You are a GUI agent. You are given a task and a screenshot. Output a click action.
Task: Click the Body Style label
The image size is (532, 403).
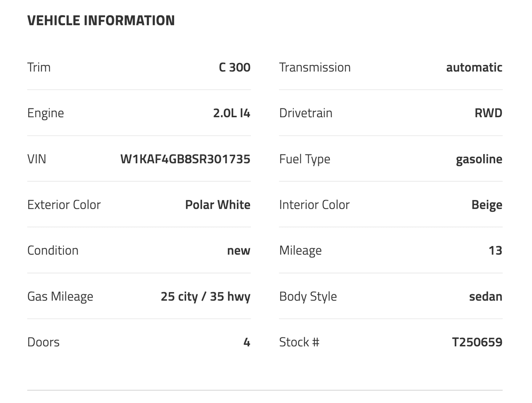point(308,296)
